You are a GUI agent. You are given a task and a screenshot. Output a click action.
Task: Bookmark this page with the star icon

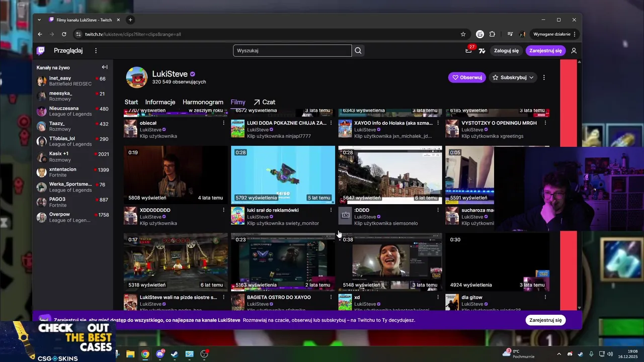463,34
